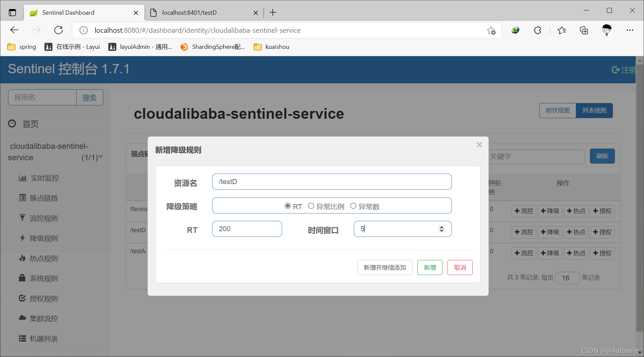Close the 新增降级规则 dialog with X
This screenshot has height=357, width=644.
(479, 145)
